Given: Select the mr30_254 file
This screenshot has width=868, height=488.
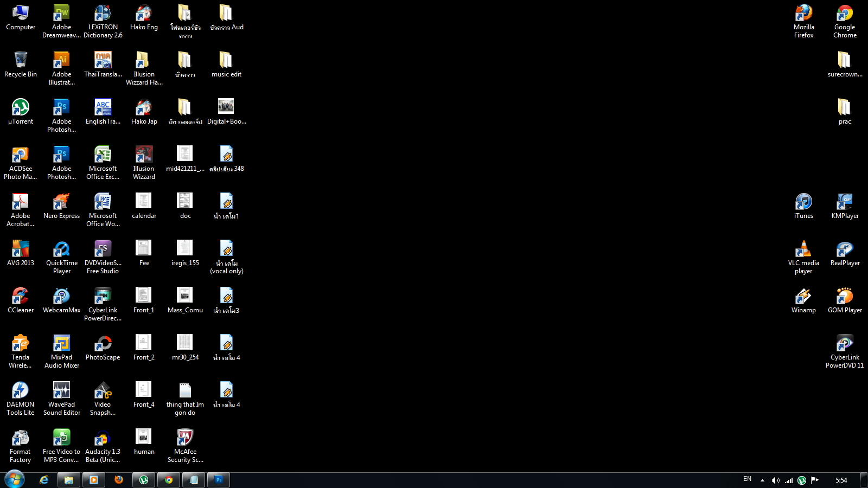Looking at the screenshot, I should pos(186,348).
